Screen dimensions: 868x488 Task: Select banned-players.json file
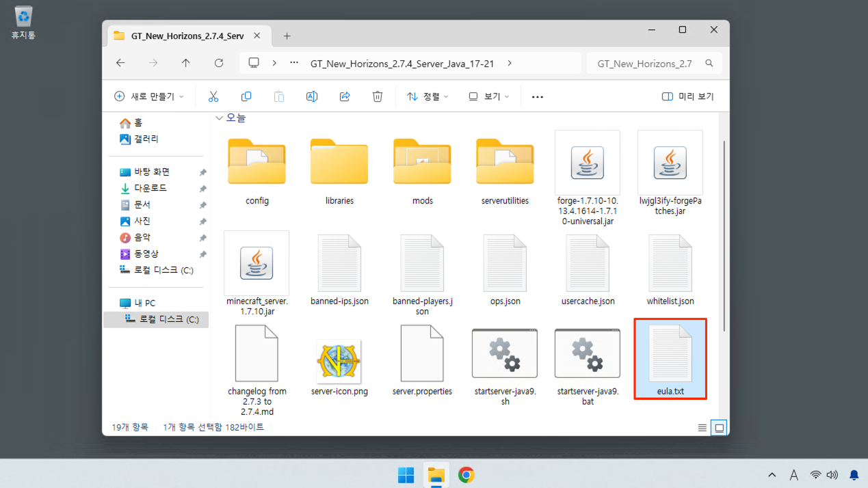point(422,275)
